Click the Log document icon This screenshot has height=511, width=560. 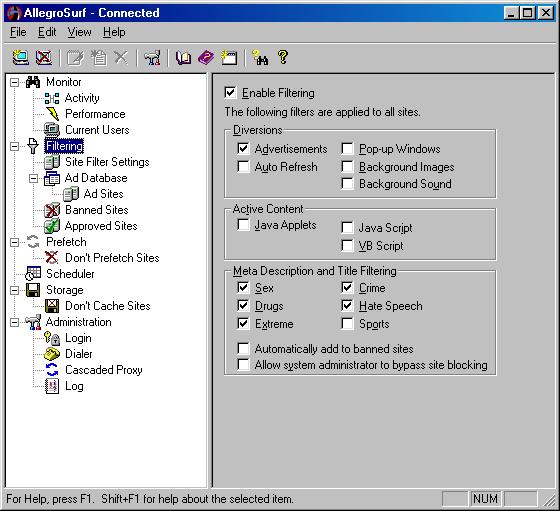point(52,386)
